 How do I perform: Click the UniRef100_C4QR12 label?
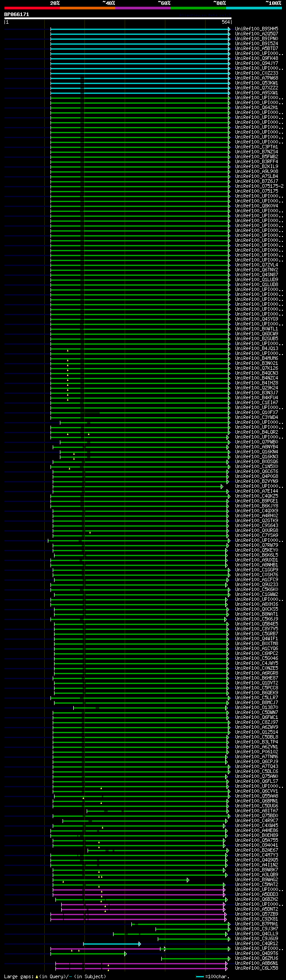[257, 944]
